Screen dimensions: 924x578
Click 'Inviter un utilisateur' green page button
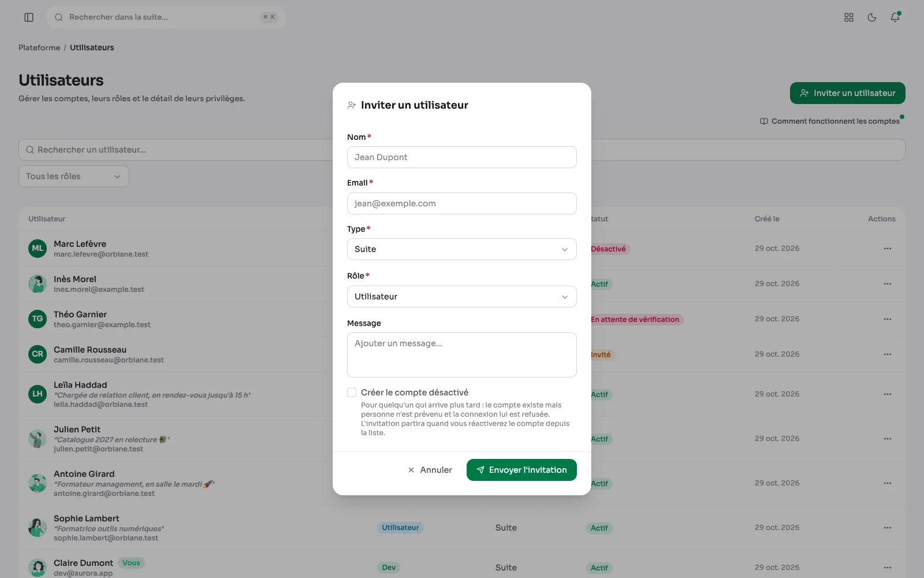point(848,93)
